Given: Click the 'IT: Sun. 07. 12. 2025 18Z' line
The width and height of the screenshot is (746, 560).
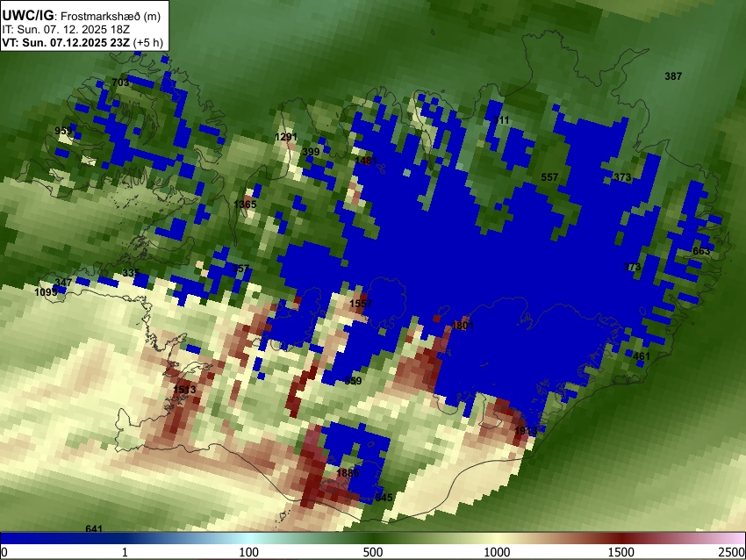Looking at the screenshot, I should tap(66, 30).
